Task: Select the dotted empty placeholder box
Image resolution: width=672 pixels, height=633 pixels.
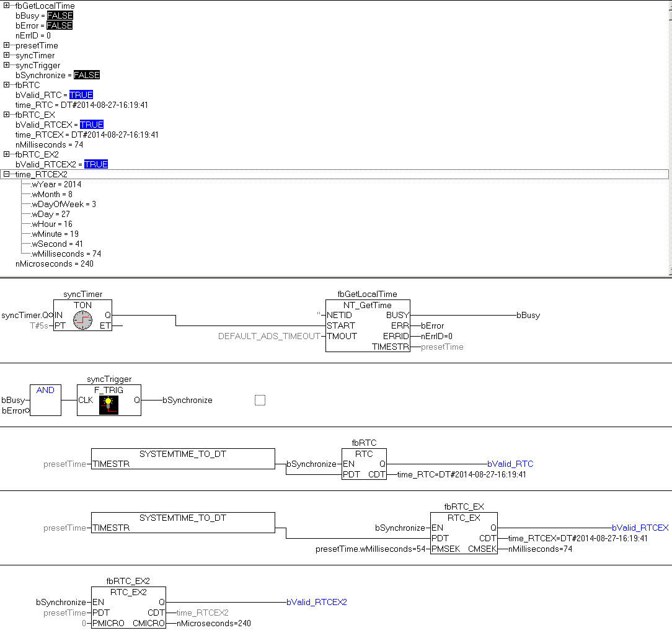Action: [x=260, y=401]
